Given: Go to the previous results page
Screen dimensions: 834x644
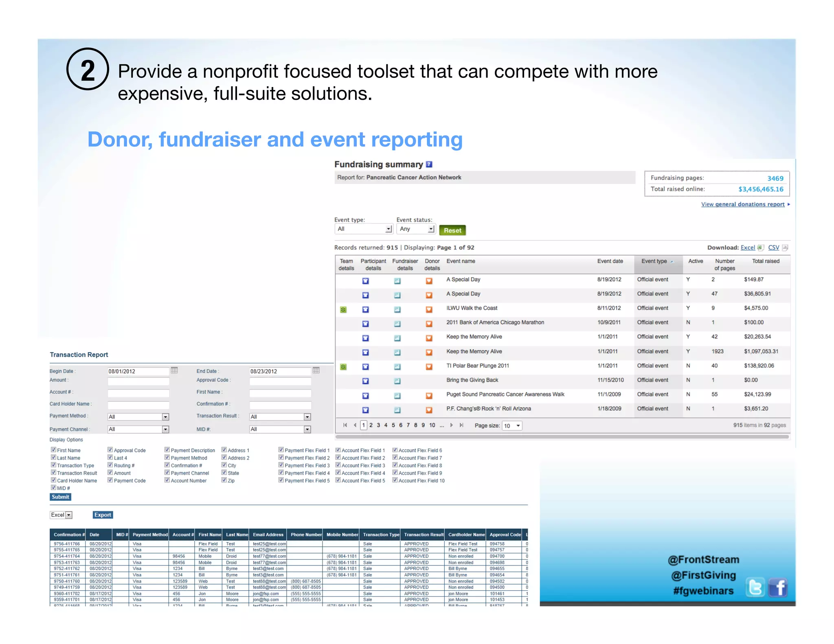Looking at the screenshot, I should click(355, 425).
